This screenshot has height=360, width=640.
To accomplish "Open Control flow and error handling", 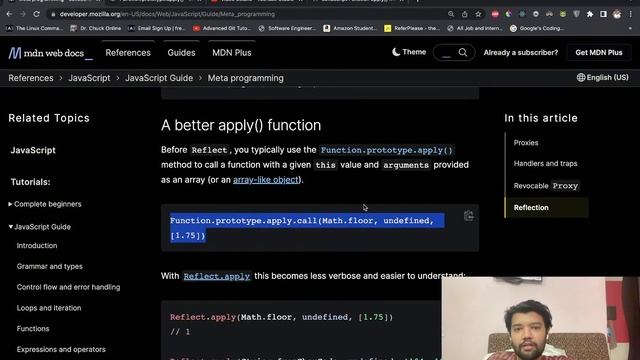I will 68,287.
